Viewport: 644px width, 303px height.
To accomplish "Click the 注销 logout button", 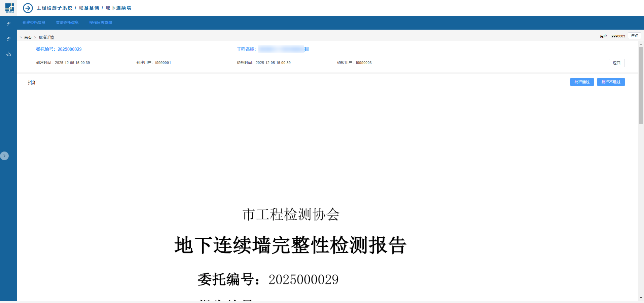I will [x=634, y=36].
